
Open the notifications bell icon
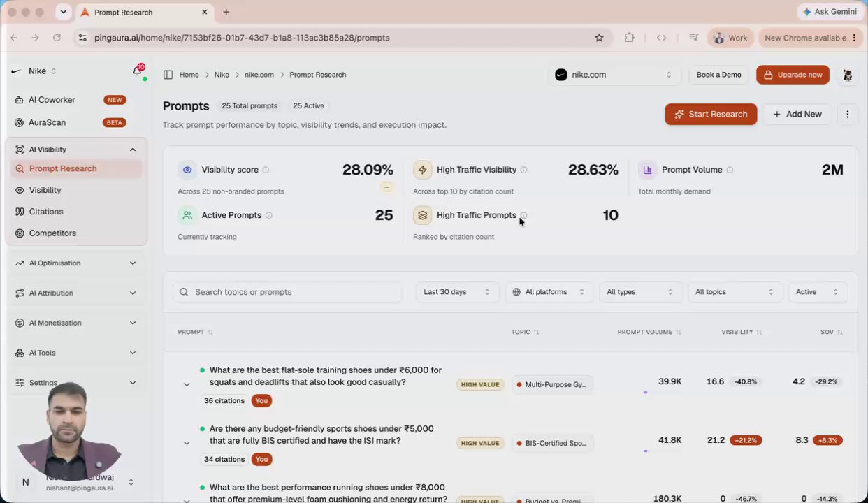point(137,71)
